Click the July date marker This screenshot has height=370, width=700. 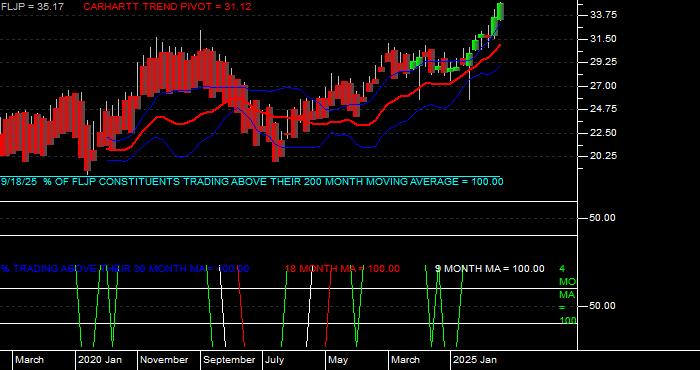tap(274, 360)
